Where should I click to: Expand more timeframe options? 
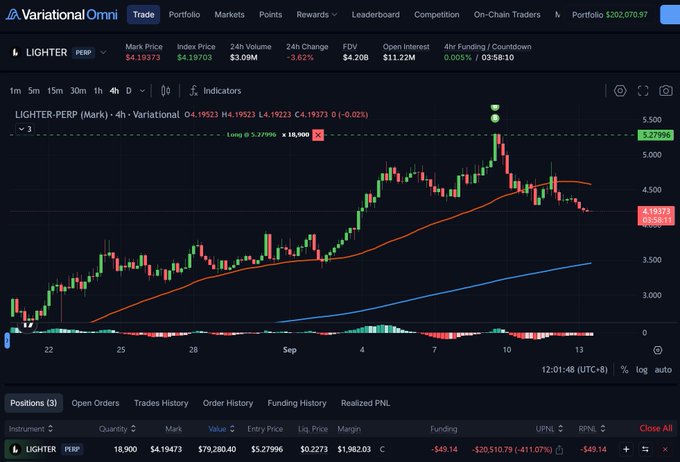pos(142,91)
